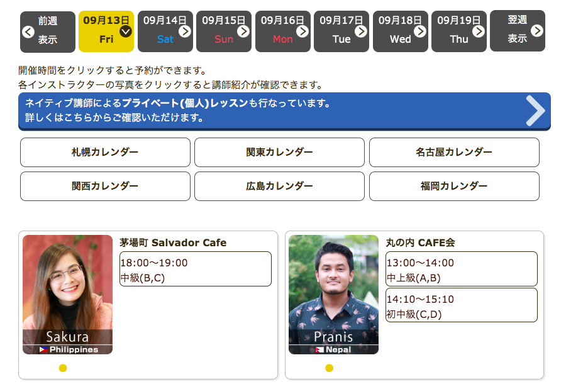The width and height of the screenshot is (566, 392).
Task: Click the next week right arrow icon
Action: (536, 31)
